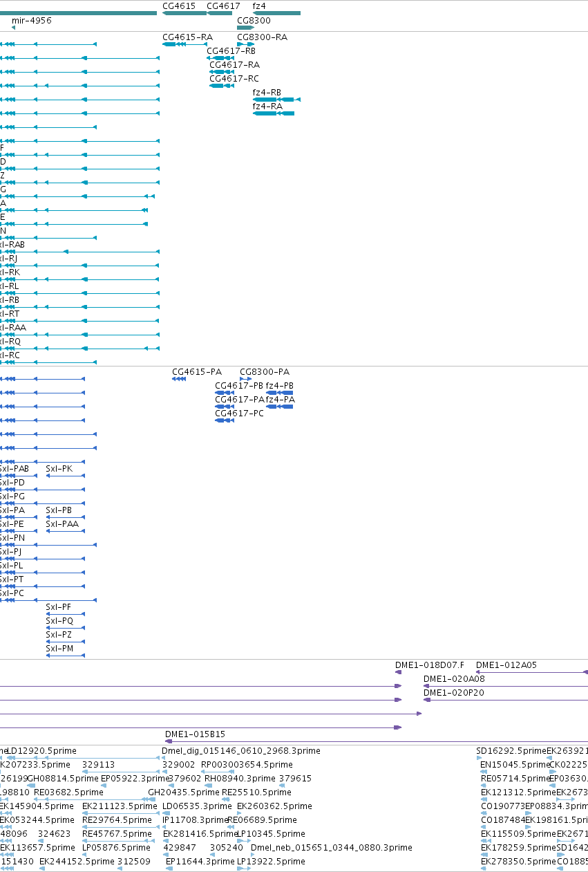Select EST label EK211123.5prime
588x872 pixels.
coord(120,806)
